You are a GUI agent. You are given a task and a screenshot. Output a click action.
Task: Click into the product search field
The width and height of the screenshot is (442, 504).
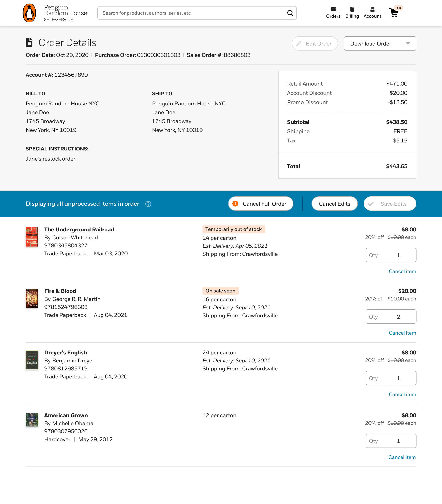click(192, 13)
